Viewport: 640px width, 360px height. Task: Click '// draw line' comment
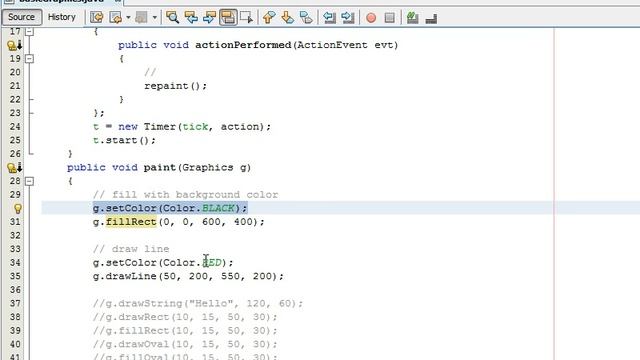(131, 249)
